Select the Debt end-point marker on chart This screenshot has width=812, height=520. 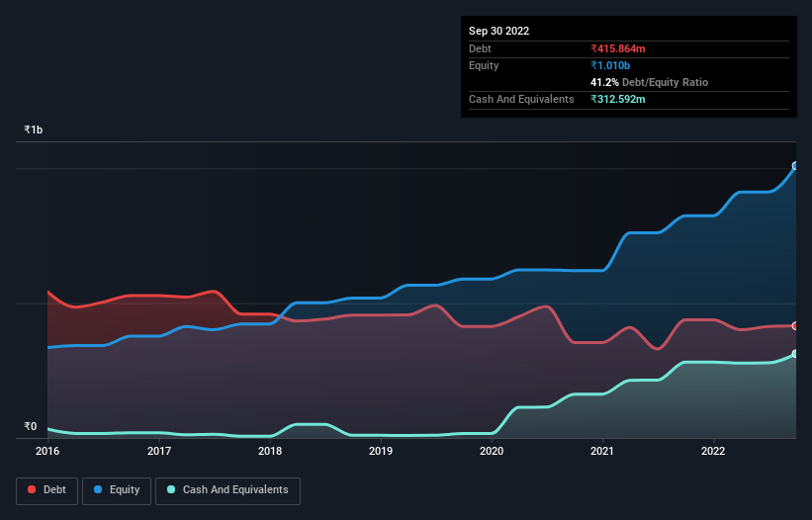795,326
